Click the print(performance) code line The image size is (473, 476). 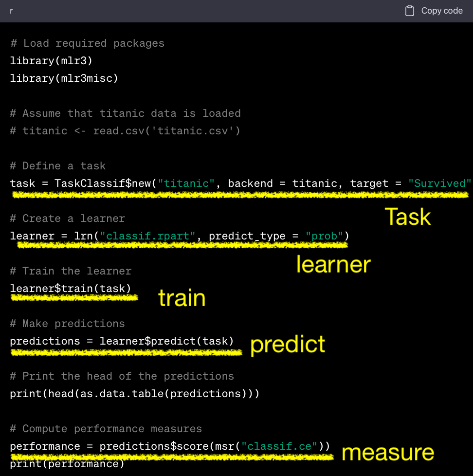[x=67, y=464]
